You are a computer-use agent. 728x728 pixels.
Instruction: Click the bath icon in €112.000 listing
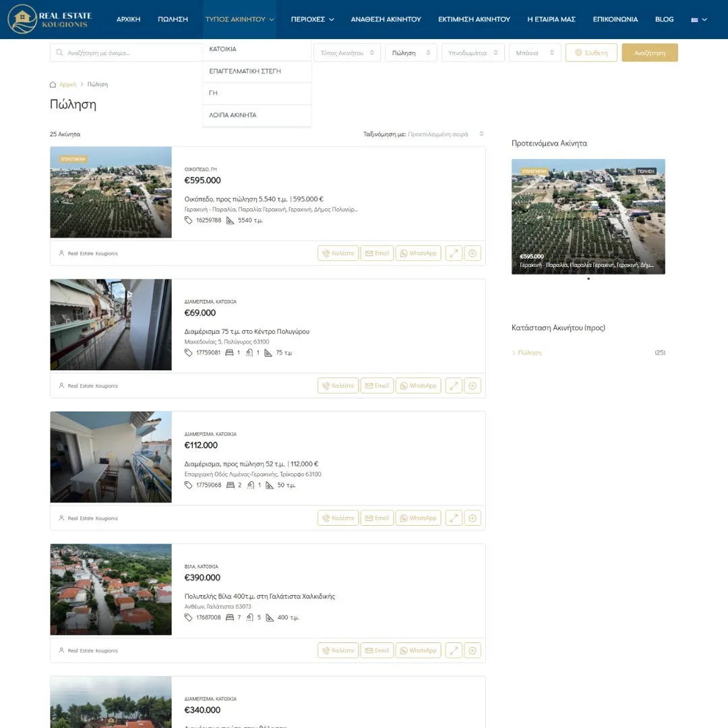click(x=251, y=485)
